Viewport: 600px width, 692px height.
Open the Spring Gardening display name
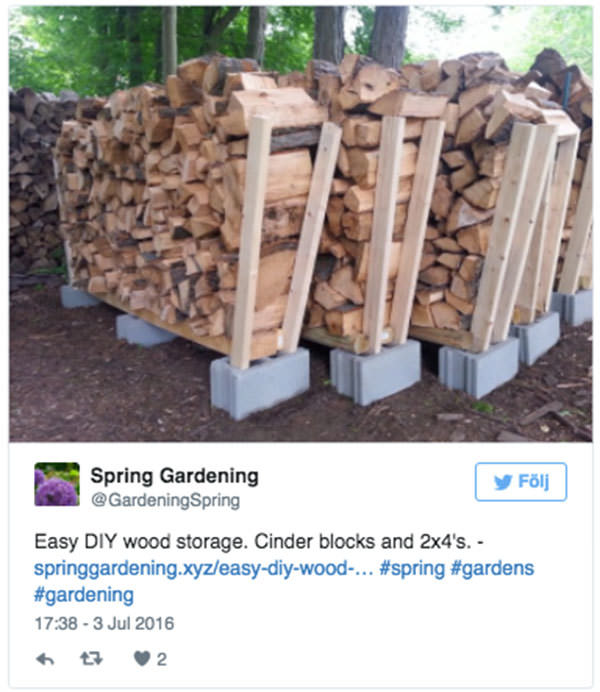(175, 476)
